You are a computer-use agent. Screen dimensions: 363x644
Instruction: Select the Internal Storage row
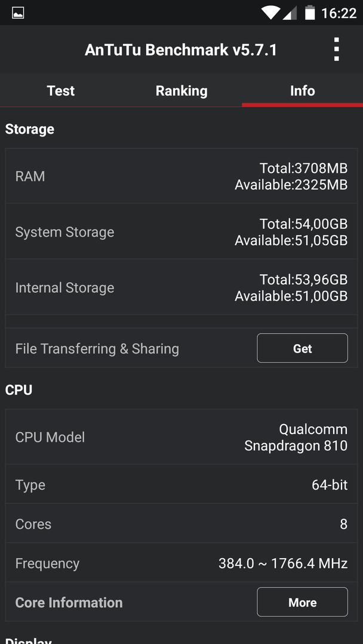pos(181,287)
